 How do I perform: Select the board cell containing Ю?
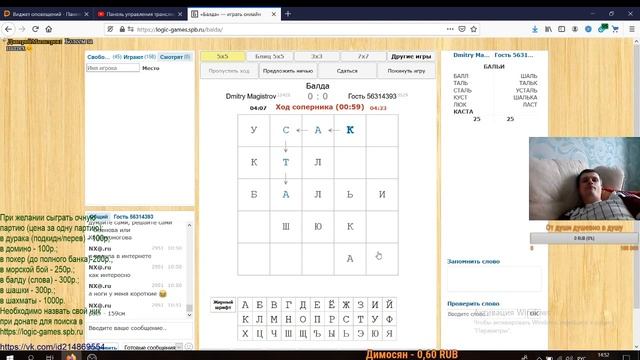[318, 227]
